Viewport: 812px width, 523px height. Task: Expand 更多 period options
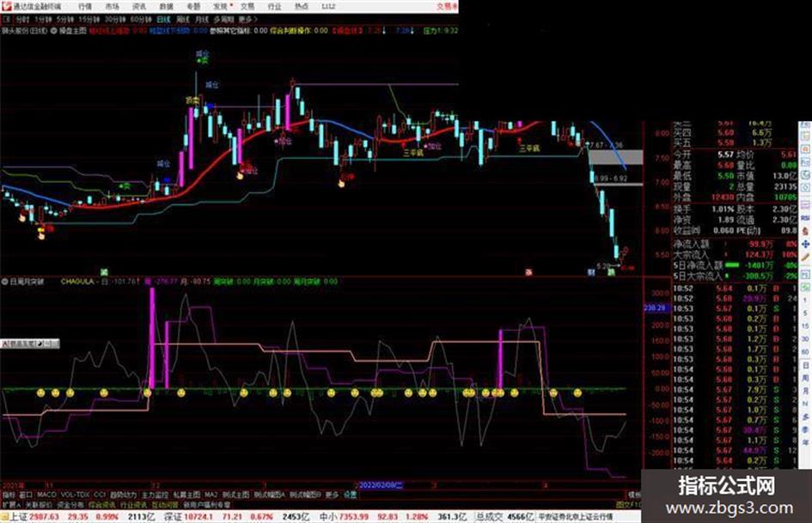tap(247, 19)
